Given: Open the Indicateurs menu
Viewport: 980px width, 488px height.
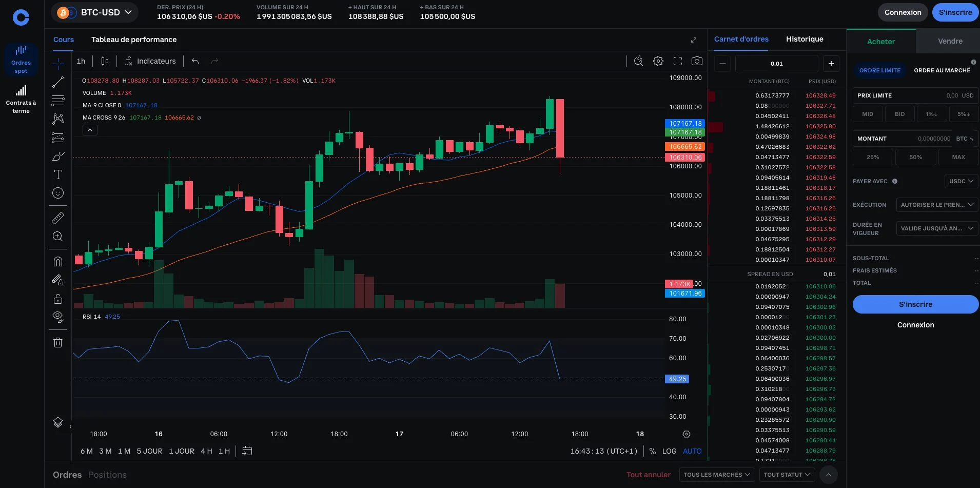Looking at the screenshot, I should pos(150,61).
